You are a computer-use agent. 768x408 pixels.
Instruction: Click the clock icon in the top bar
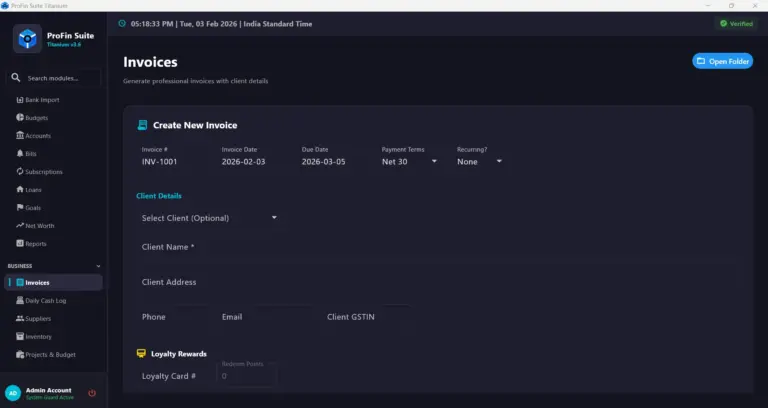coord(122,24)
